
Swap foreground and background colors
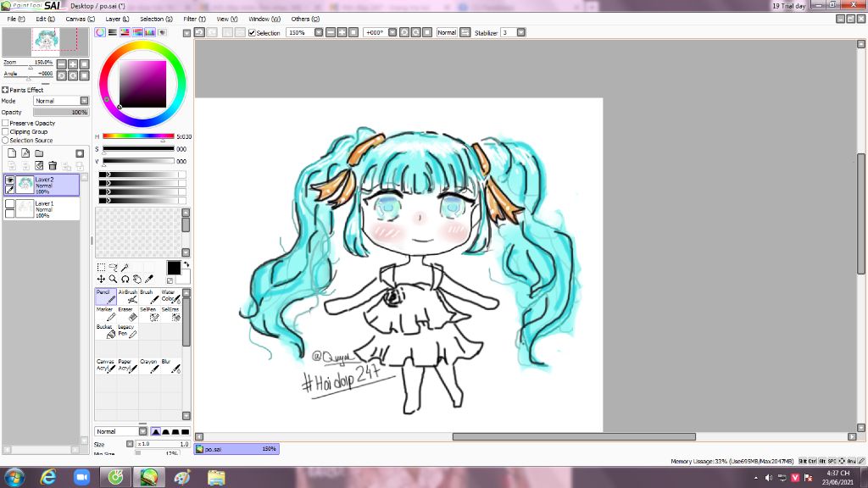tap(186, 264)
